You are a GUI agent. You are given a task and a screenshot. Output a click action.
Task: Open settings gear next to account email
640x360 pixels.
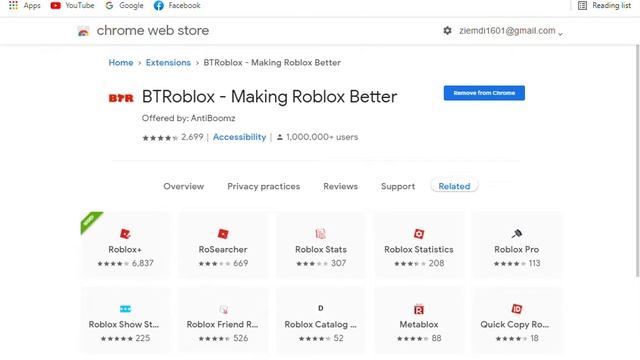(x=447, y=31)
